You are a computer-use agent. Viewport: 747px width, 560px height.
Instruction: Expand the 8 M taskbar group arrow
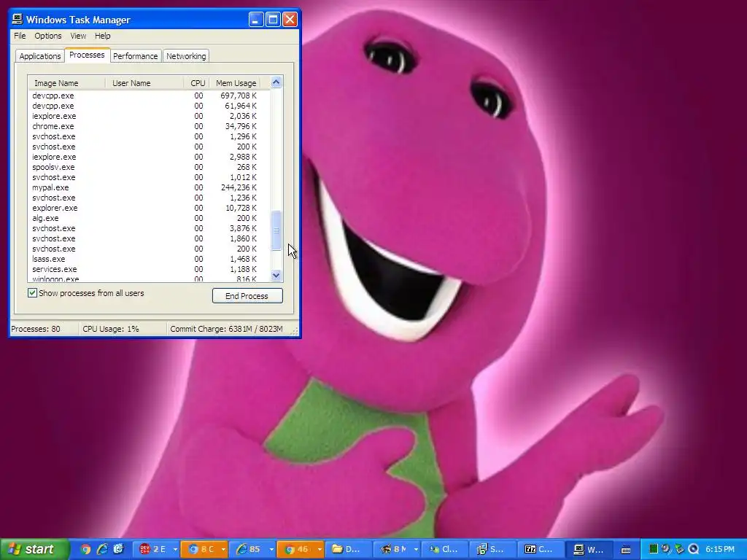pos(416,550)
